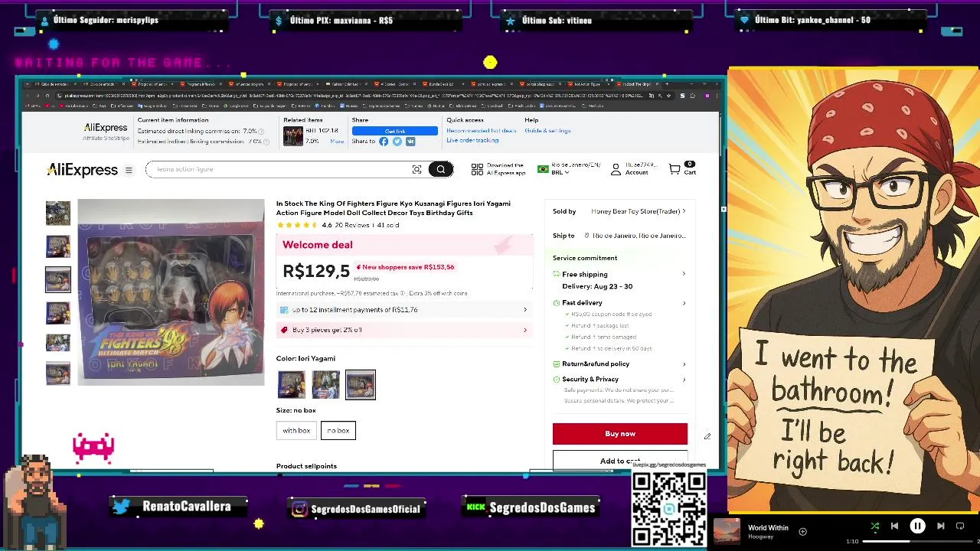Click the Brazil flag region icon
The height and width of the screenshot is (551, 980).
point(543,169)
